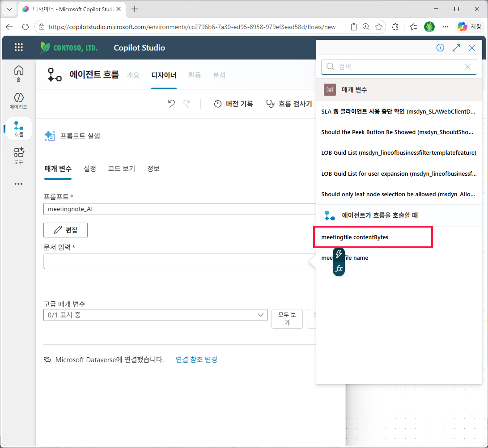Image resolution: width=488 pixels, height=448 pixels.
Task: Open the sidebar more options ellipsis
Action: point(18,184)
